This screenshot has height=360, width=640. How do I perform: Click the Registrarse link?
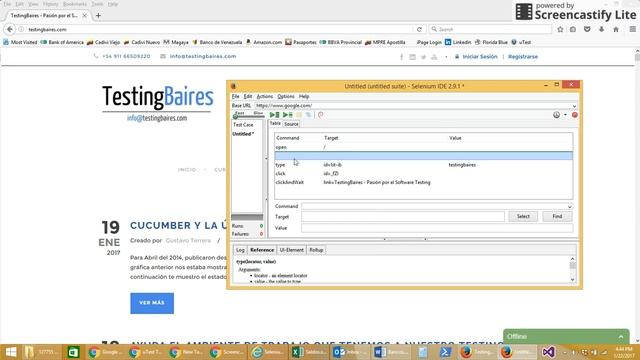click(x=523, y=57)
